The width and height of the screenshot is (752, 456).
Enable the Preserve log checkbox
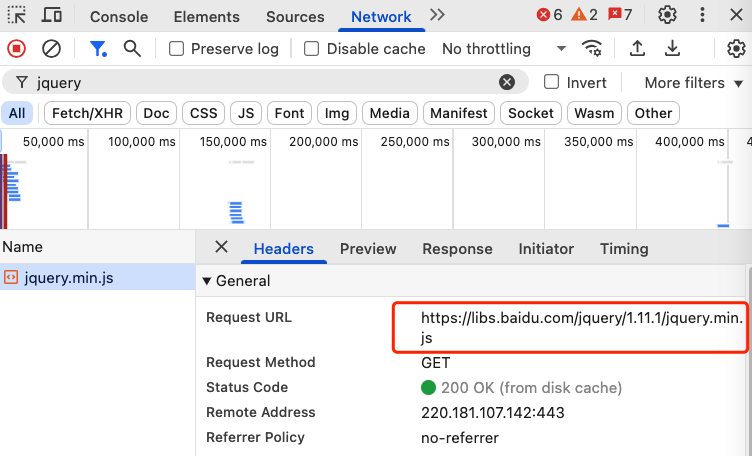177,49
